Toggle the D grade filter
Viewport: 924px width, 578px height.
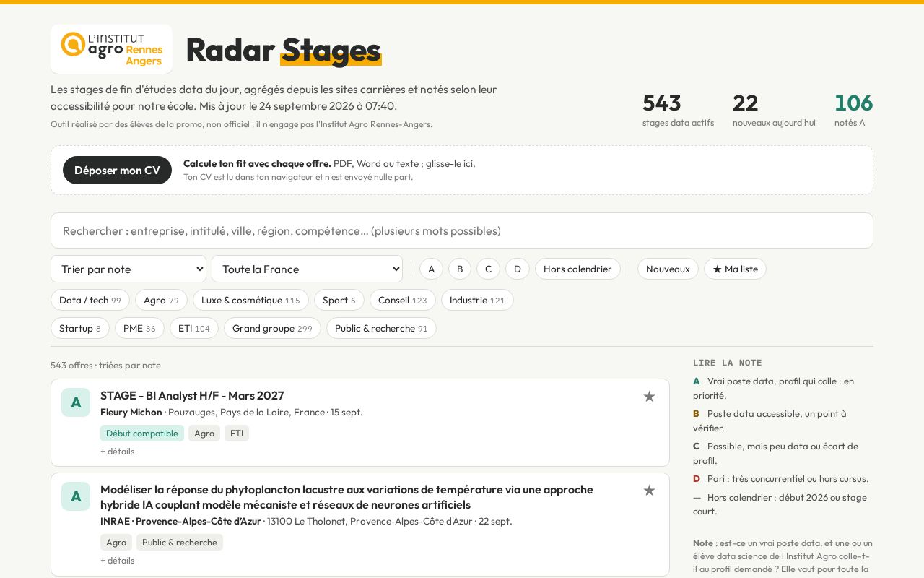coord(517,269)
